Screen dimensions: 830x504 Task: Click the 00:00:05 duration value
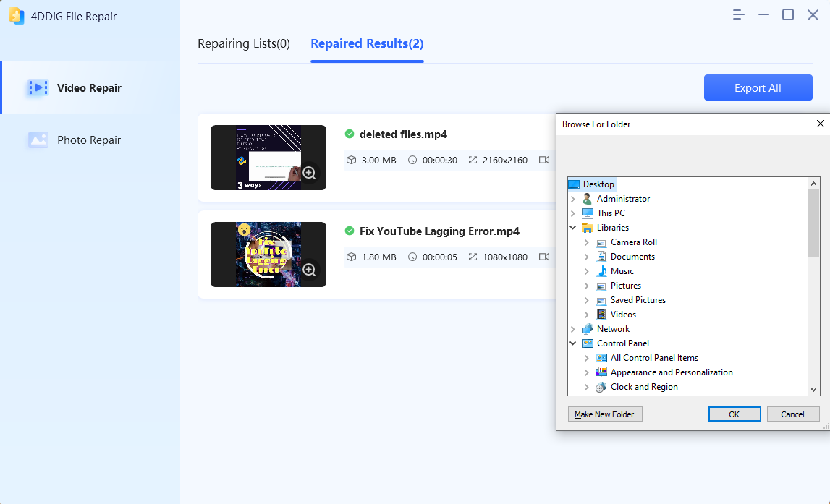440,257
